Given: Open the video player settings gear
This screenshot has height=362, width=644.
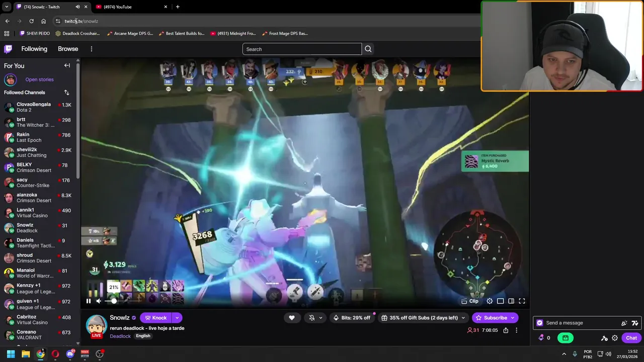Looking at the screenshot, I should 490,301.
